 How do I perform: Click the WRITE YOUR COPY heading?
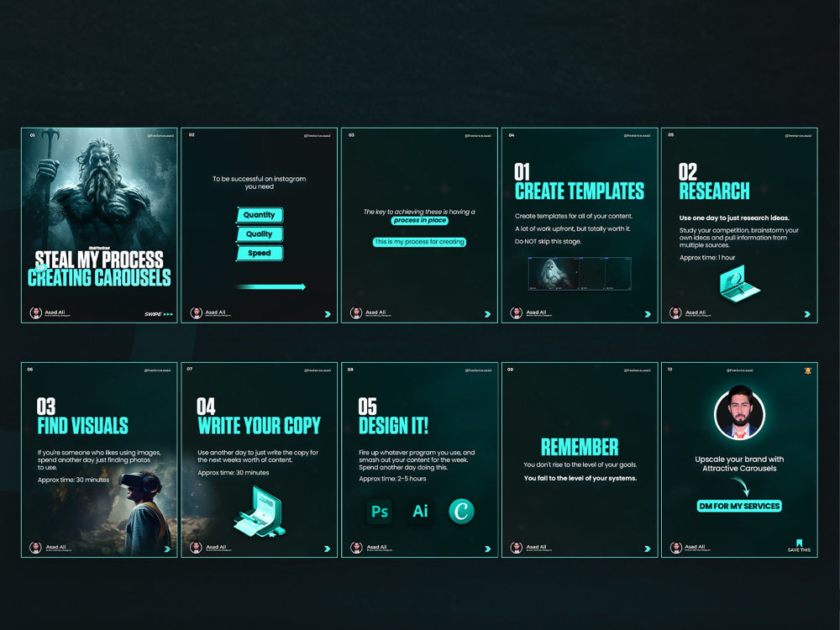click(x=260, y=426)
